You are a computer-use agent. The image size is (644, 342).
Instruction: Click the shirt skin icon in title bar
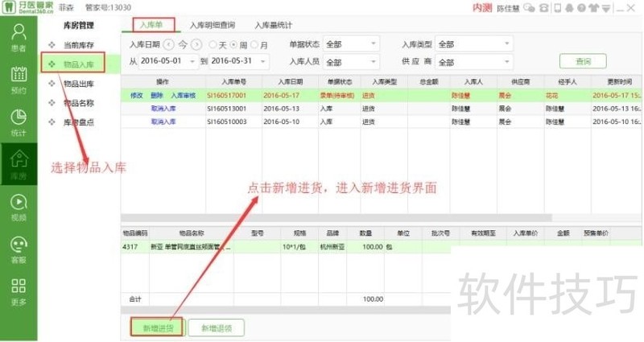593,8
